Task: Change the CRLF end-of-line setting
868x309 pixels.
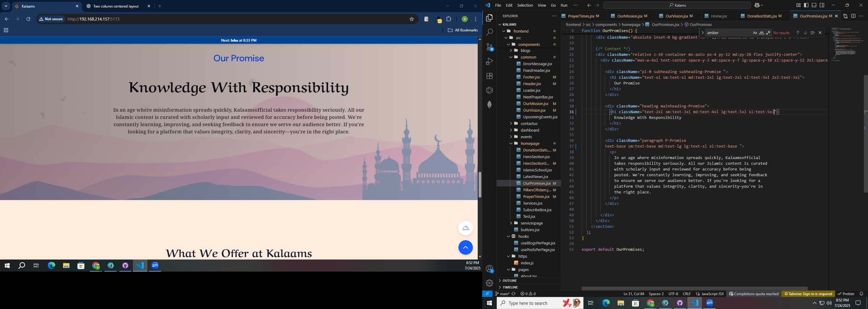Action: coord(686,294)
